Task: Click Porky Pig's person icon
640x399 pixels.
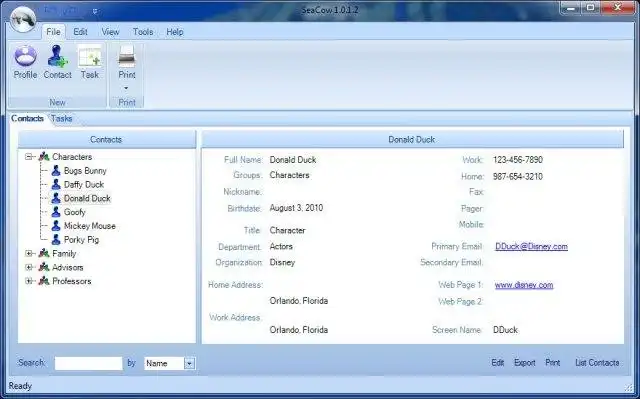Action: [56, 240]
